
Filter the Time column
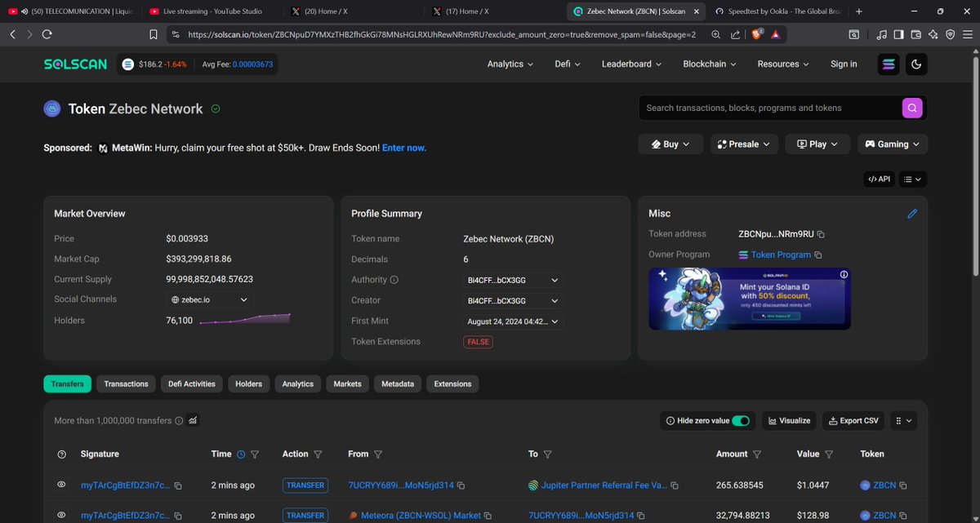[255, 454]
